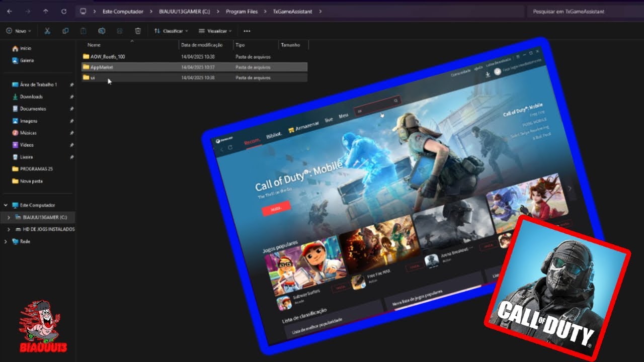Select the AppMarket folder row
Image resolution: width=644 pixels, height=362 pixels.
pyautogui.click(x=195, y=67)
